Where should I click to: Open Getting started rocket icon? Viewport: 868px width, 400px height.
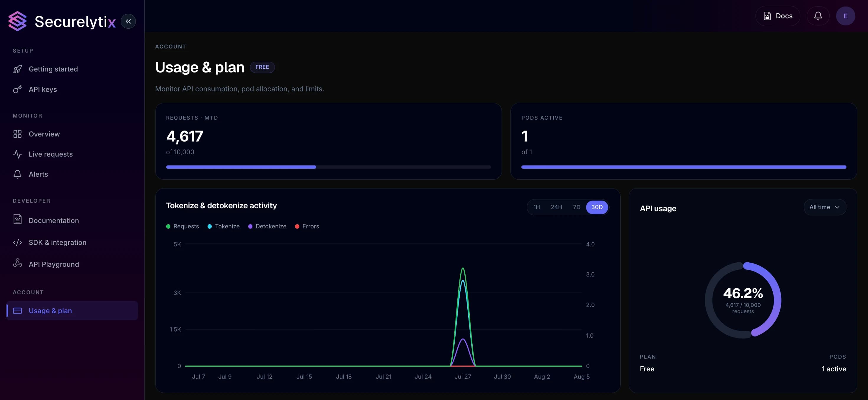[x=17, y=69]
